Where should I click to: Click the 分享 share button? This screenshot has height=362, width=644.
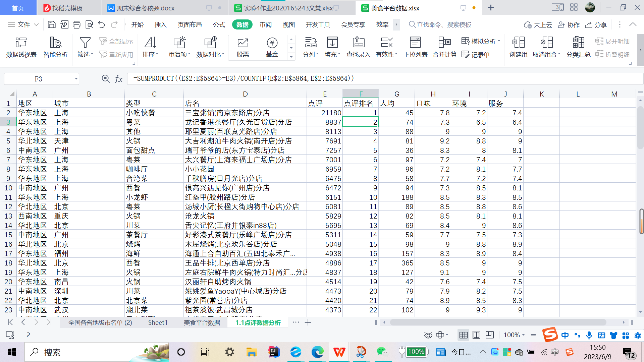point(596,25)
